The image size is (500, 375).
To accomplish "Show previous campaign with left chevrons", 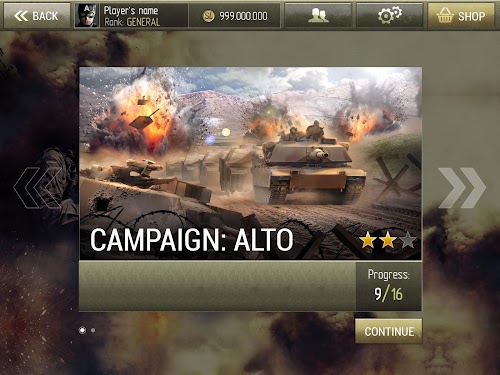I will pos(37,188).
